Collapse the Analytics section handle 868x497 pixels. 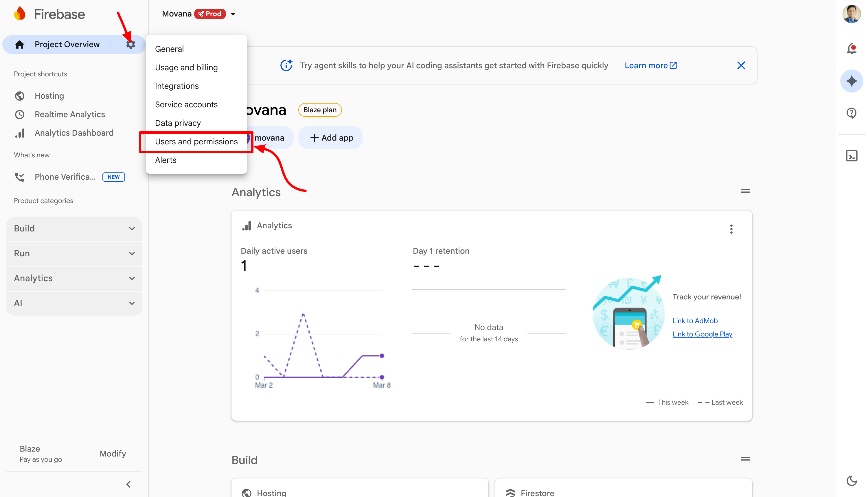click(x=745, y=191)
